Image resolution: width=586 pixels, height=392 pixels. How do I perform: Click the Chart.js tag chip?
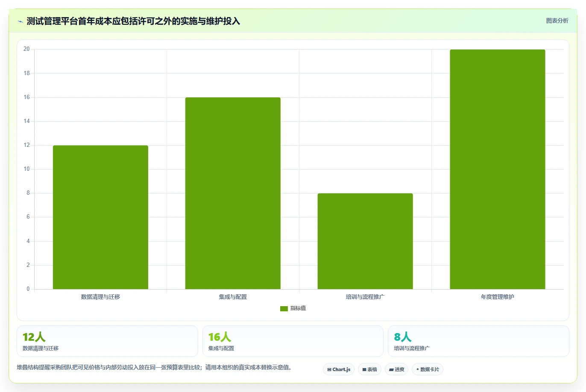coord(339,369)
